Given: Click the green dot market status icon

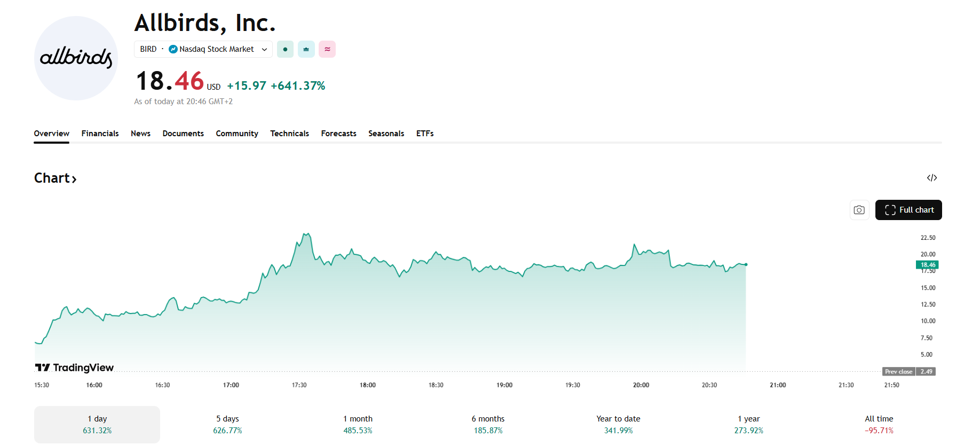Looking at the screenshot, I should tap(285, 49).
